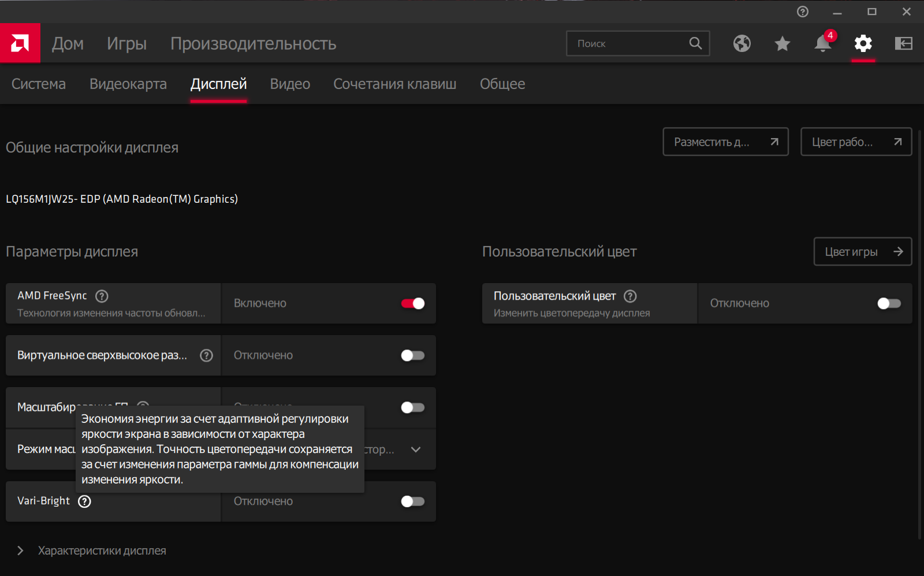Click Пользовательский цвет section heading

coord(559,251)
